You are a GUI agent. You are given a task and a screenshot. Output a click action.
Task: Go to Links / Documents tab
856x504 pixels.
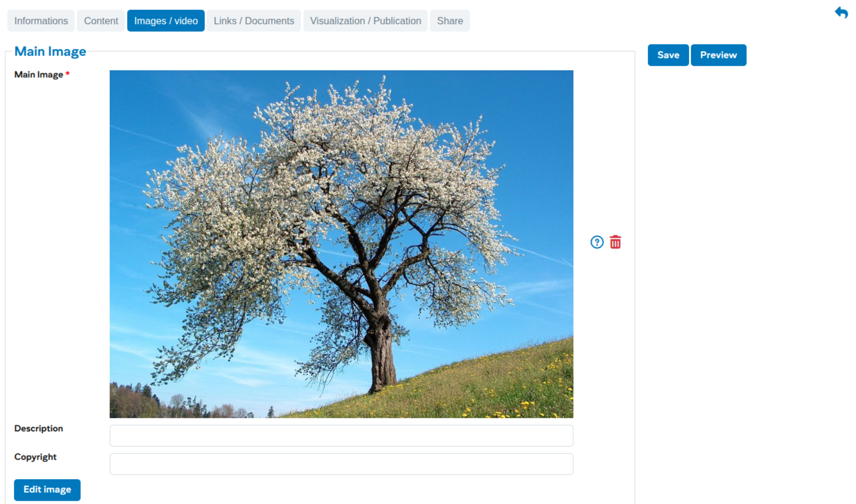click(x=254, y=21)
